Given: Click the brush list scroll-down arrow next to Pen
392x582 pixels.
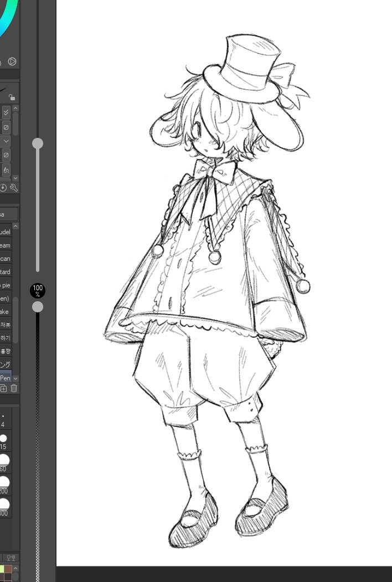Looking at the screenshot, I should click(15, 379).
